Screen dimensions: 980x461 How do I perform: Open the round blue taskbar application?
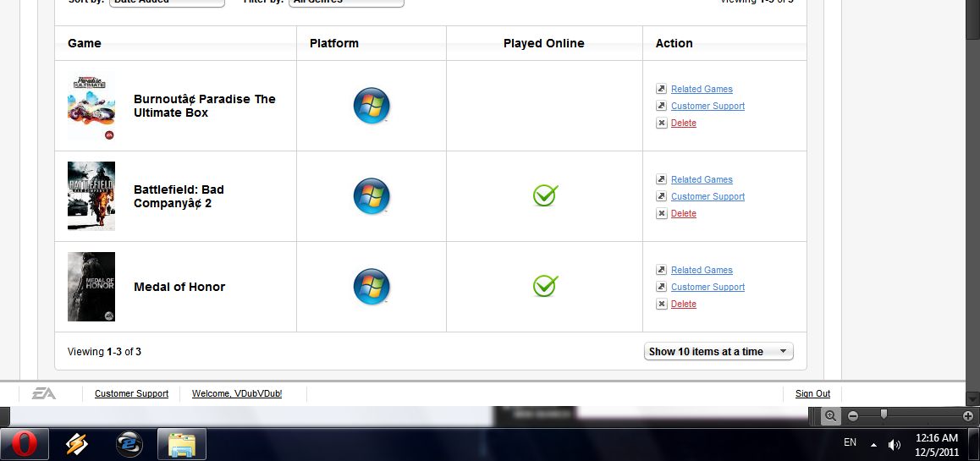click(x=129, y=445)
